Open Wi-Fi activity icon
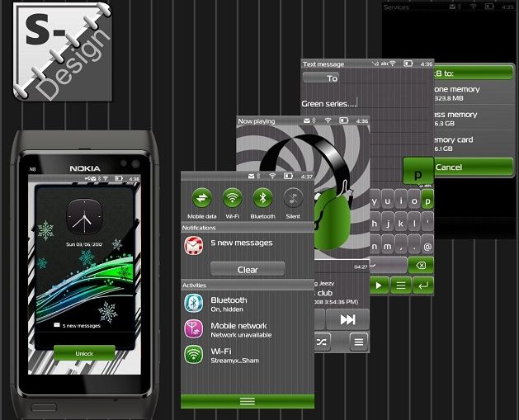The height and width of the screenshot is (420, 519). [194, 355]
